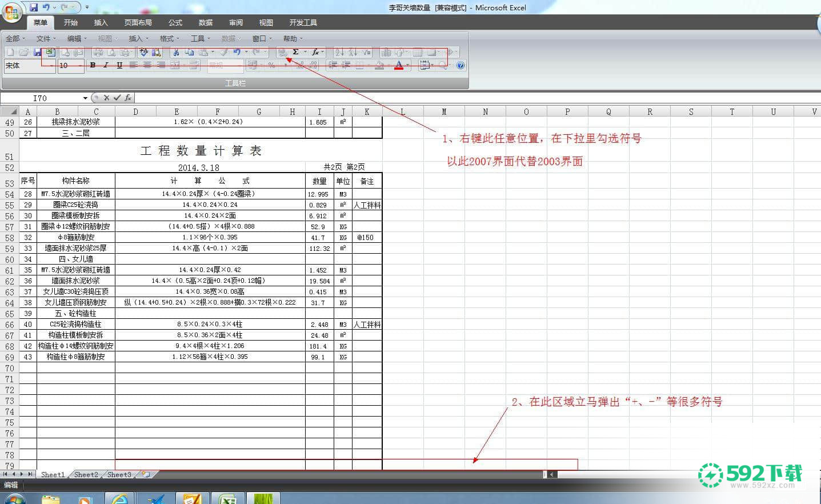Open the font name 宋体 dropdown

[x=51, y=66]
